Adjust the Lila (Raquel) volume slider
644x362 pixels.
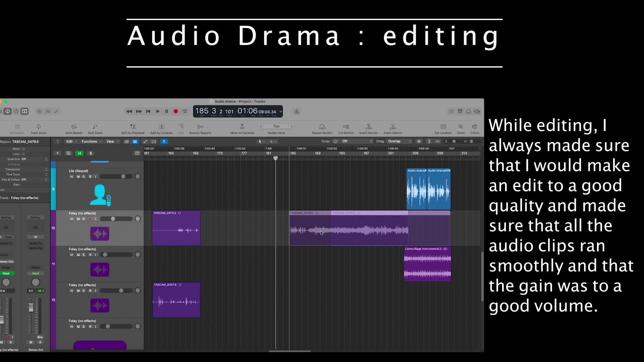[x=116, y=177]
